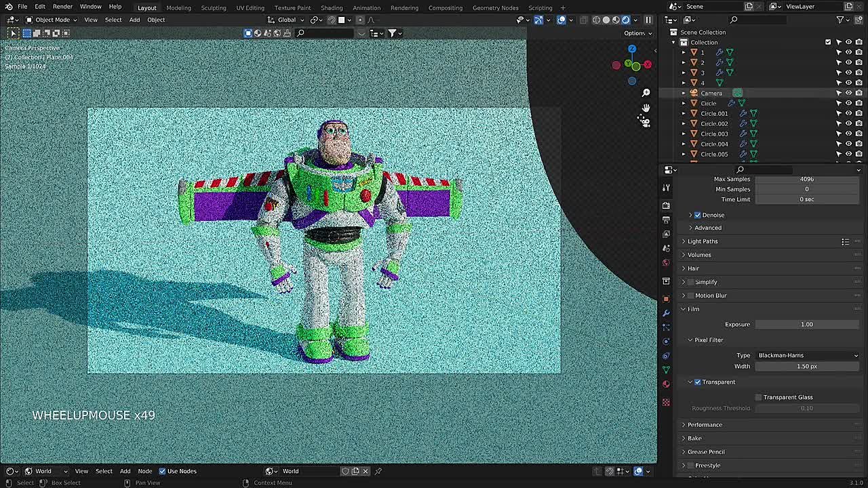This screenshot has width=868, height=488.
Task: Open the viewport Options popover
Action: tap(637, 33)
